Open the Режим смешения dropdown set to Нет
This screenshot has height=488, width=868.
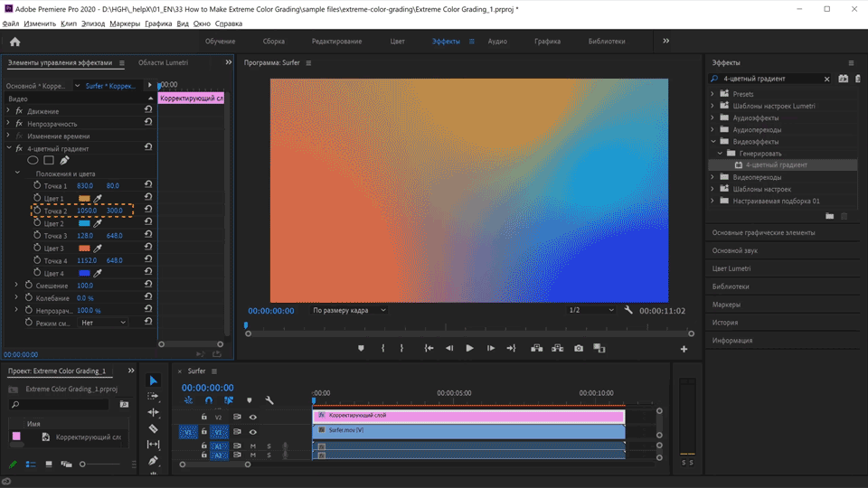(103, 323)
